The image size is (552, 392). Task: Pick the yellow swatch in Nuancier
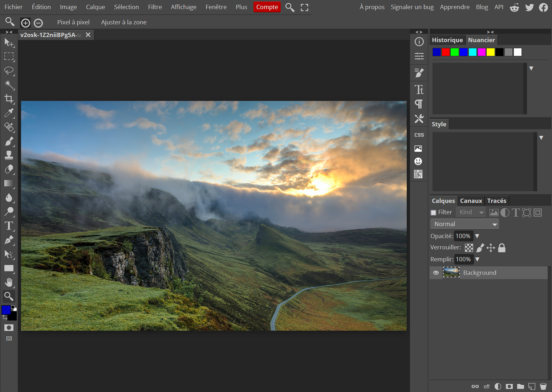click(x=491, y=52)
